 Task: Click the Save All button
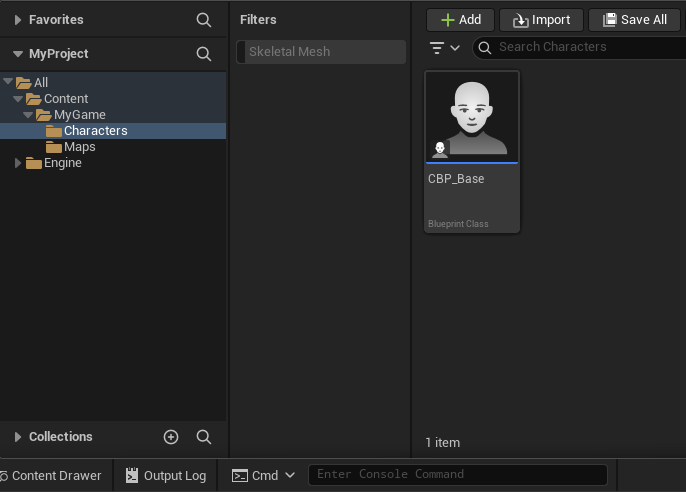coord(634,20)
